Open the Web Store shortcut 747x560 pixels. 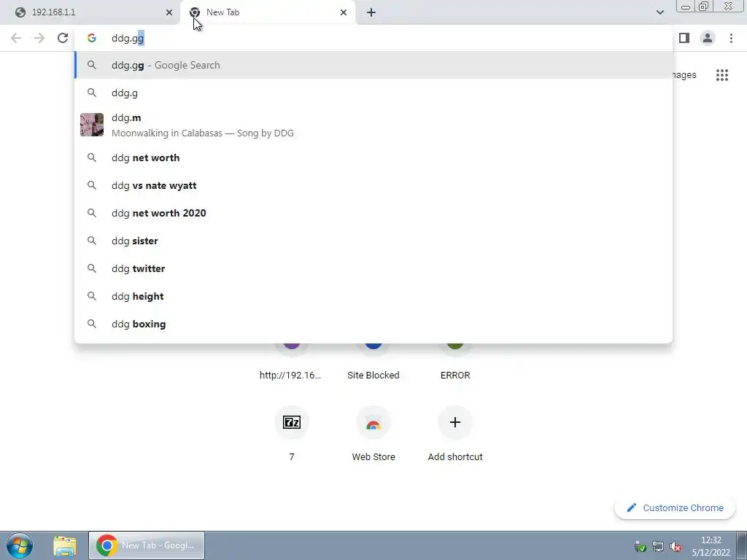click(x=373, y=433)
